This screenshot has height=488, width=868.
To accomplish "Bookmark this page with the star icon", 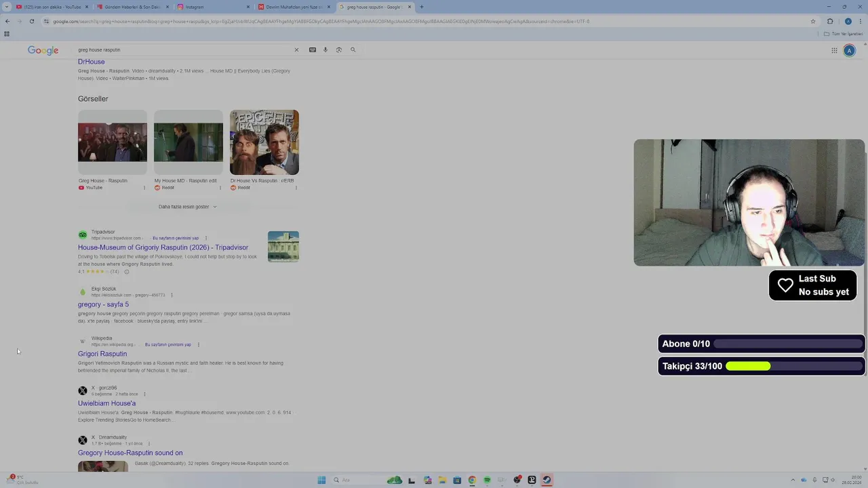I will [x=813, y=21].
